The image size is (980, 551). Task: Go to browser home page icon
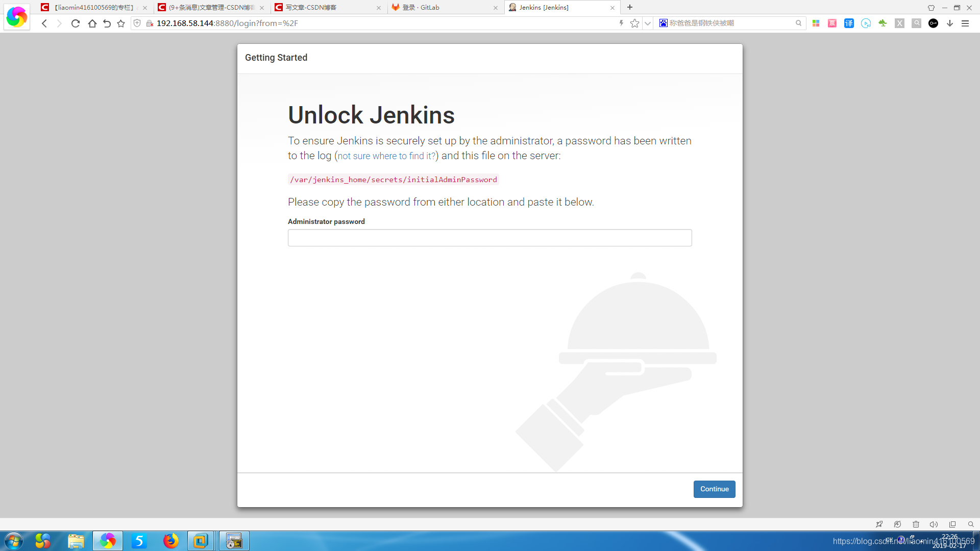92,23
